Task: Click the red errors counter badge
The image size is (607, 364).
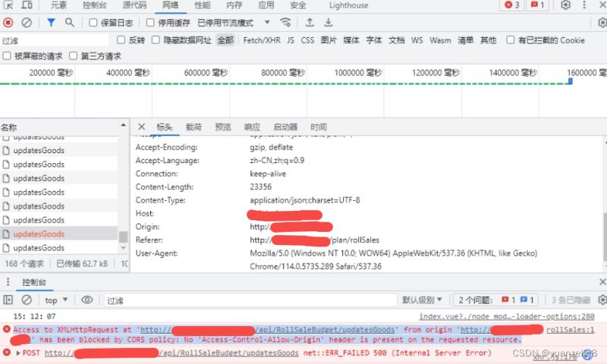Action: pyautogui.click(x=511, y=5)
